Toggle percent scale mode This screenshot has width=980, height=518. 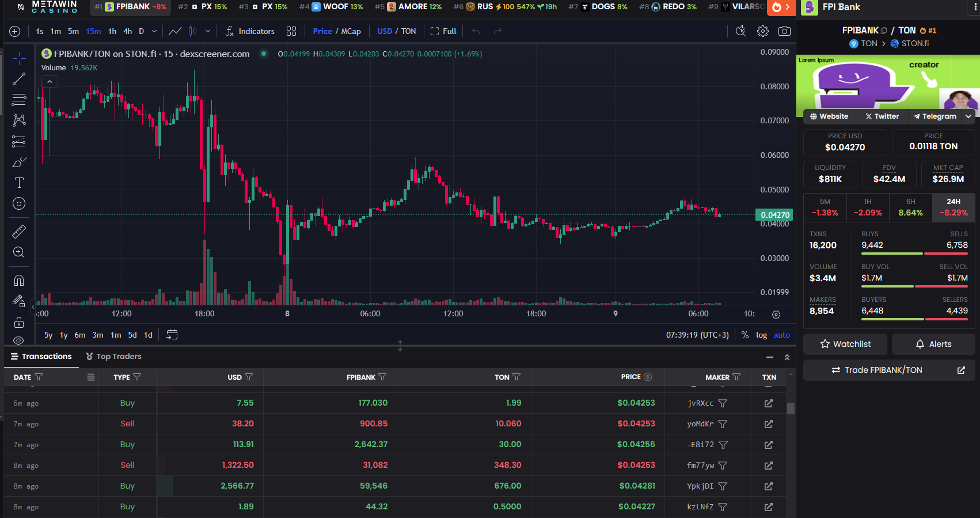(x=745, y=335)
